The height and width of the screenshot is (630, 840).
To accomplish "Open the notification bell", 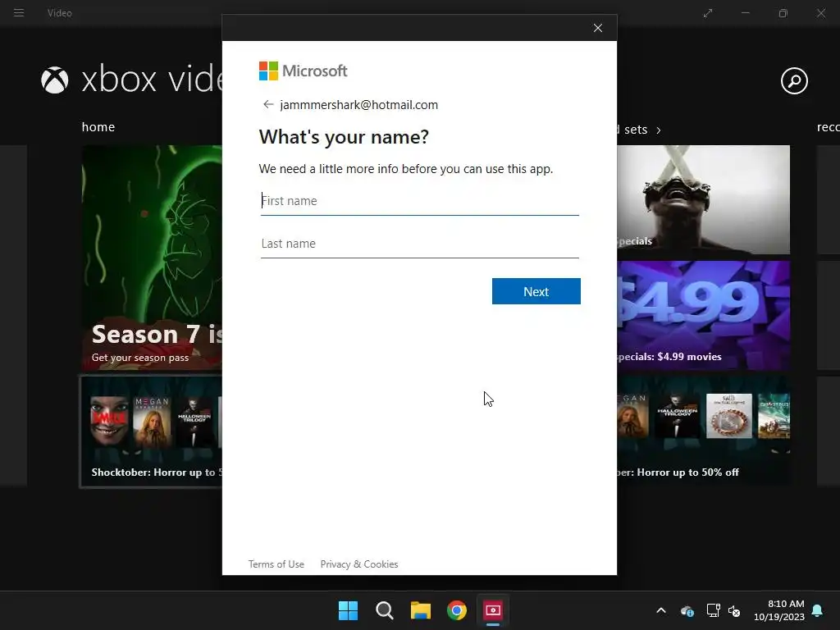I will coord(818,610).
